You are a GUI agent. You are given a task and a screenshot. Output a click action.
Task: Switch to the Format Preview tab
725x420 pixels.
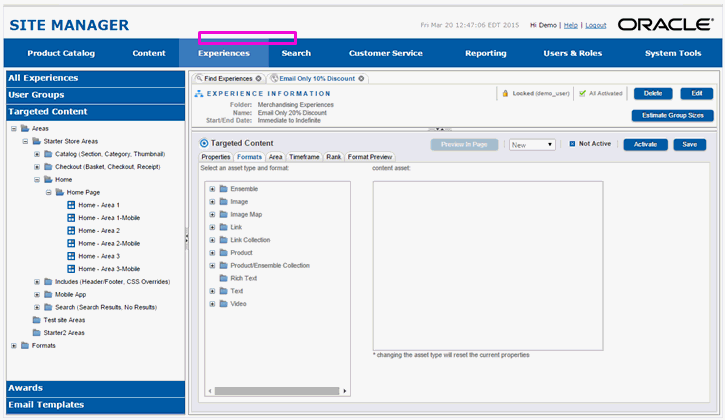point(369,157)
